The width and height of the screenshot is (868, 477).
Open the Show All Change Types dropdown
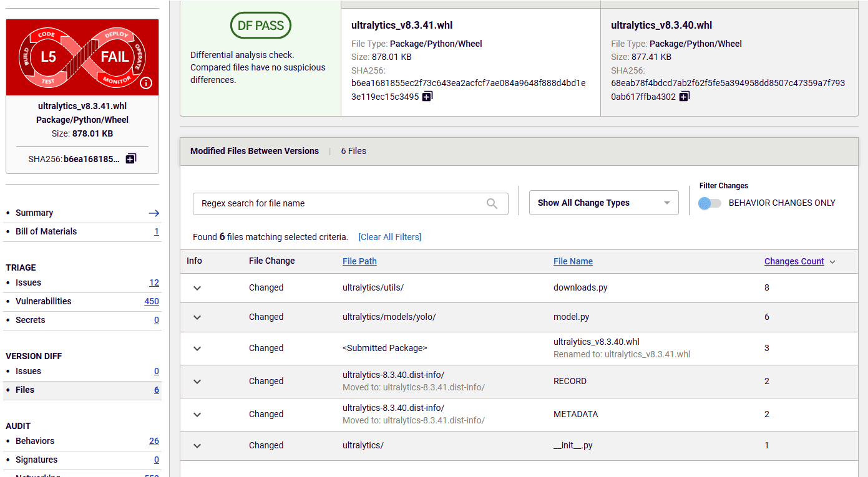pyautogui.click(x=603, y=202)
